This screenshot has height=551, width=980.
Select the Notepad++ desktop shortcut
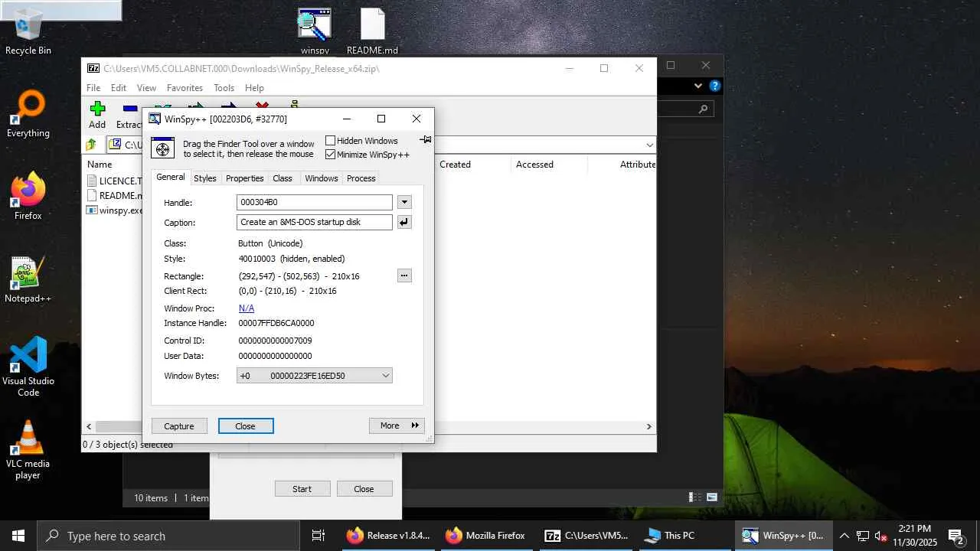click(x=28, y=279)
